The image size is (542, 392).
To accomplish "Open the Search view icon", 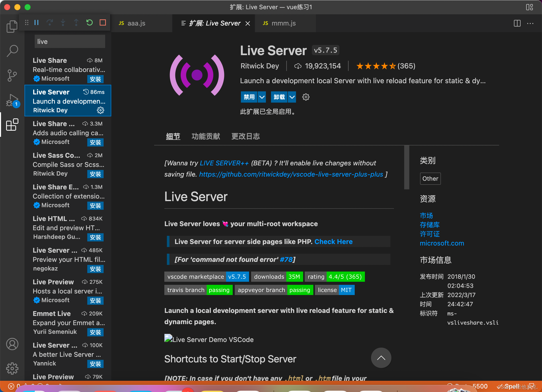I will click(x=12, y=51).
